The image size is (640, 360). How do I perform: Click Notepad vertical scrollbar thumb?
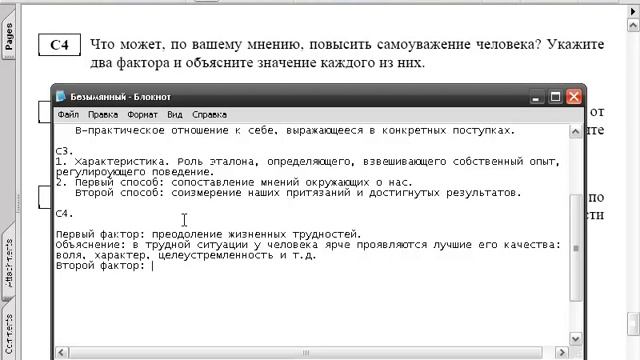click(x=576, y=248)
